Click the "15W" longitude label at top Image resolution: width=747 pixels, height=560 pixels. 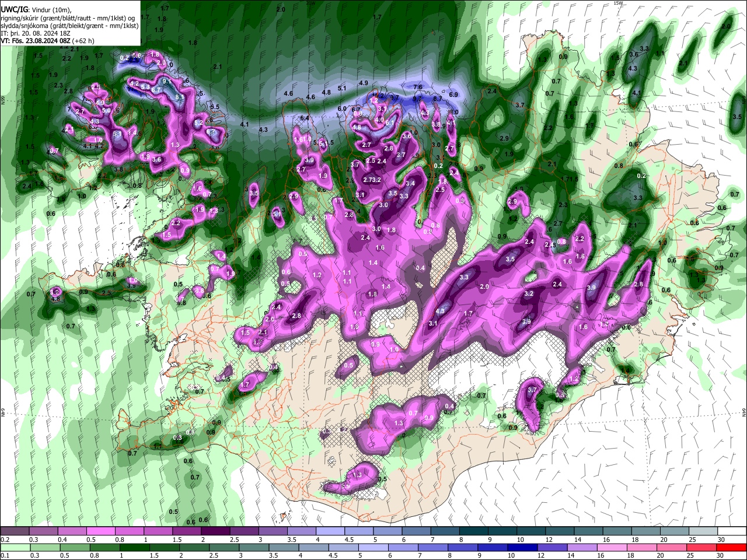click(617, 3)
